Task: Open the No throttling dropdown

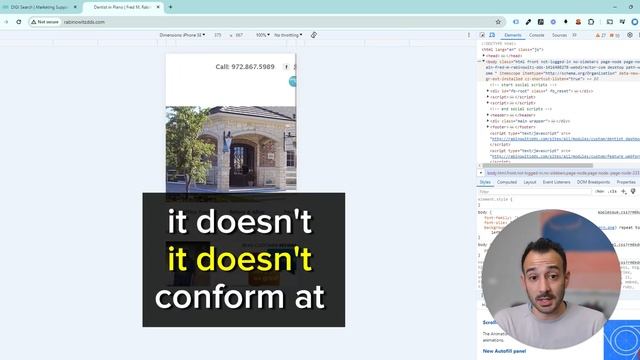Action: 288,35
